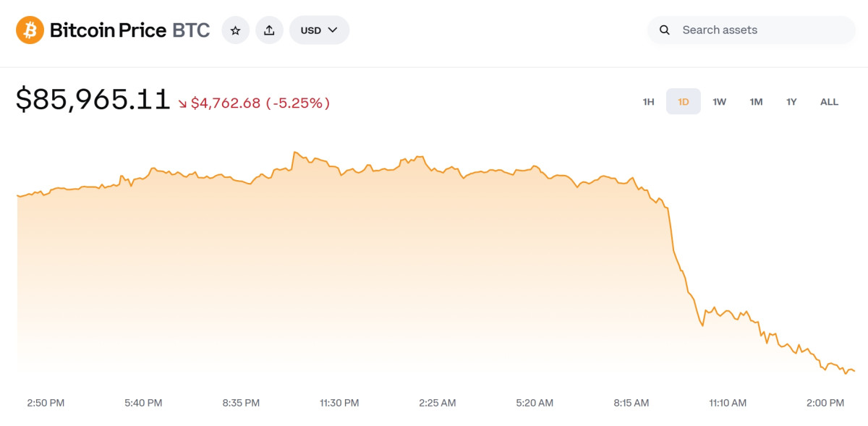Show the 1Y price chart
The width and height of the screenshot is (868, 426).
[x=791, y=102]
